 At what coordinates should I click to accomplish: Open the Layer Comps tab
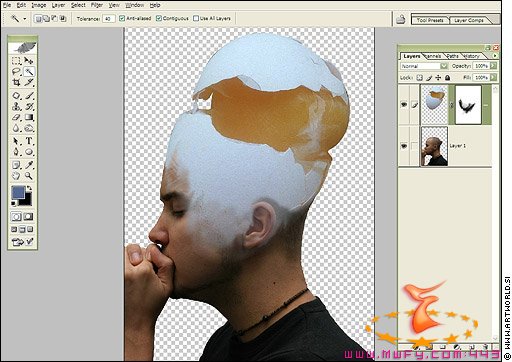point(469,20)
